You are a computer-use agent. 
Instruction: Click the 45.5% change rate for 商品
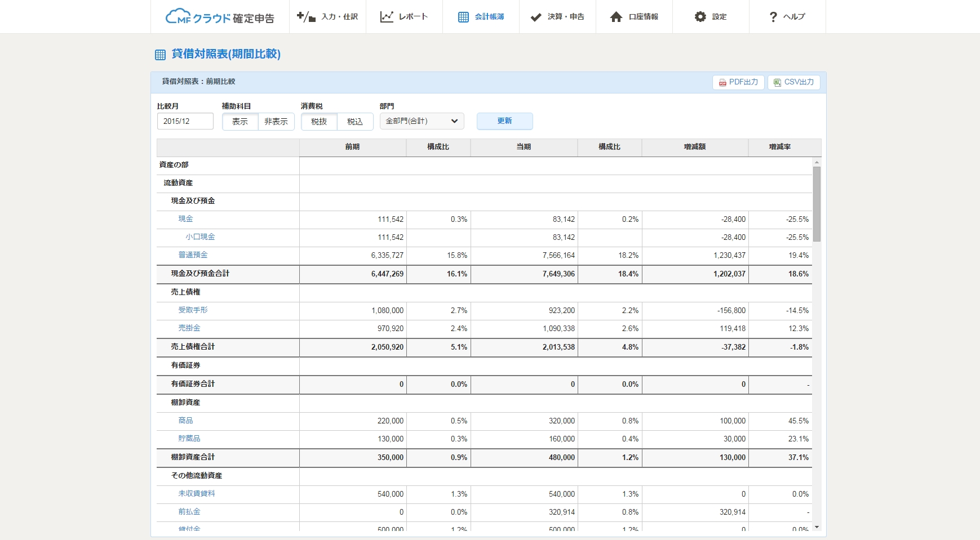point(799,421)
